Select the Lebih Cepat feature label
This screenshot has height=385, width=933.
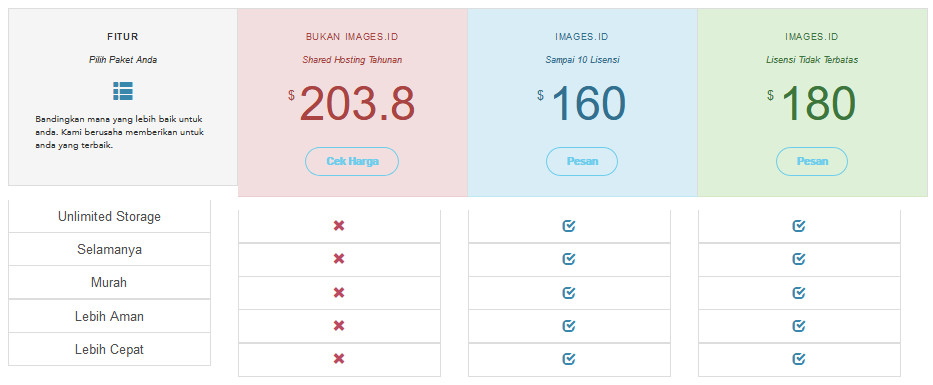pos(109,349)
